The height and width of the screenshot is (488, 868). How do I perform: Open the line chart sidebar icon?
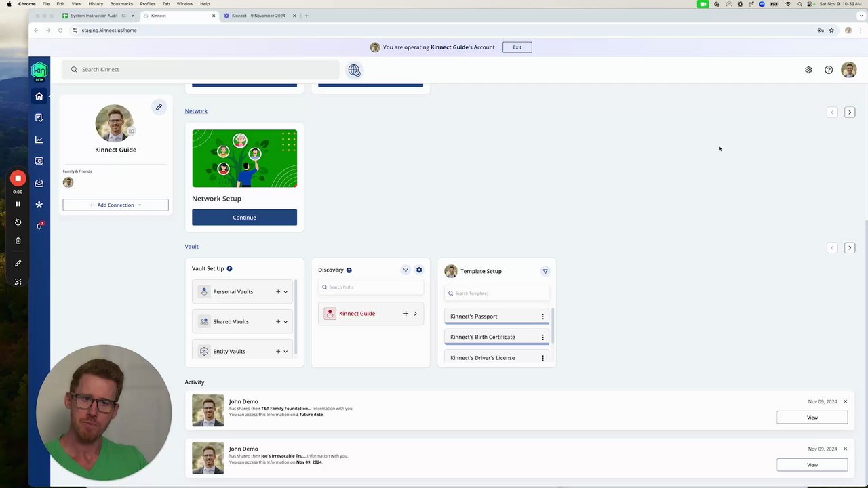point(39,140)
